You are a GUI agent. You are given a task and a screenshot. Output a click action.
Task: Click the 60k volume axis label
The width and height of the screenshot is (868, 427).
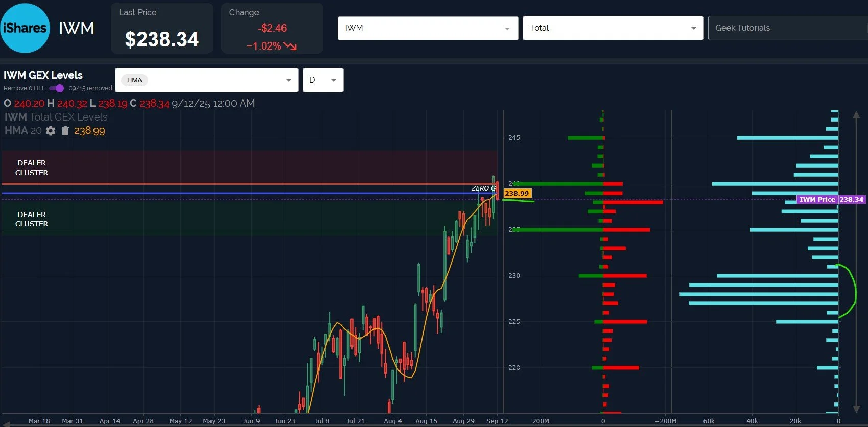click(x=709, y=421)
